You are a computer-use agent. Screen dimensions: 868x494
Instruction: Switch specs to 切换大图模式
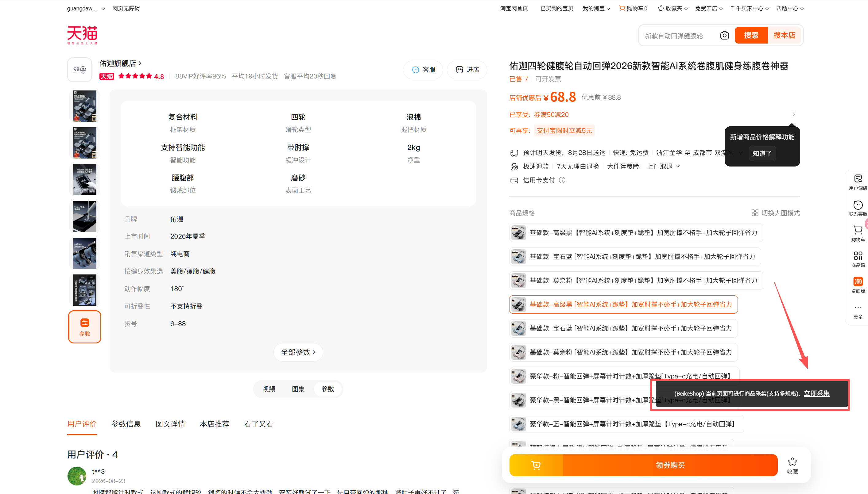point(776,213)
